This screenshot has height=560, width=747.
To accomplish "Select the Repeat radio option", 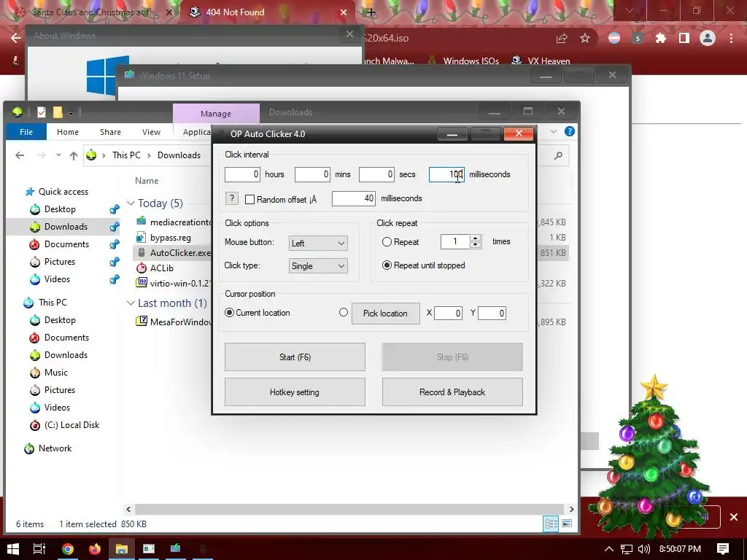I will click(x=387, y=242).
